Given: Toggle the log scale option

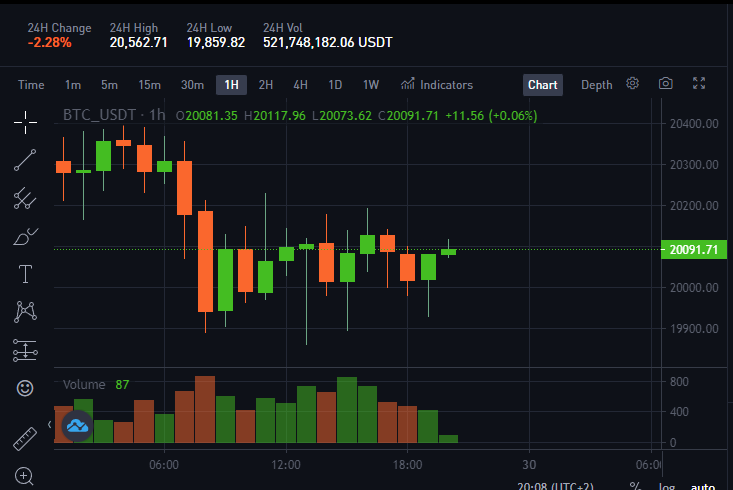Looking at the screenshot, I should 667,486.
